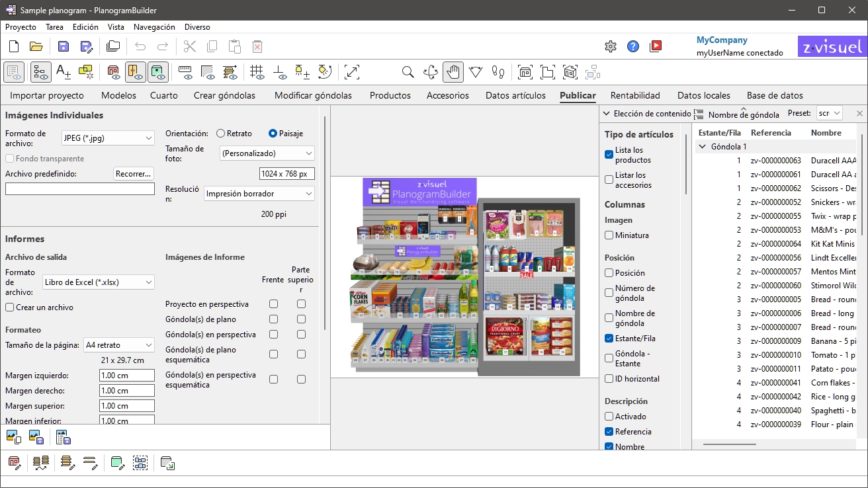The height and width of the screenshot is (488, 868).
Task: Click the edit green product icon
Action: click(x=118, y=462)
